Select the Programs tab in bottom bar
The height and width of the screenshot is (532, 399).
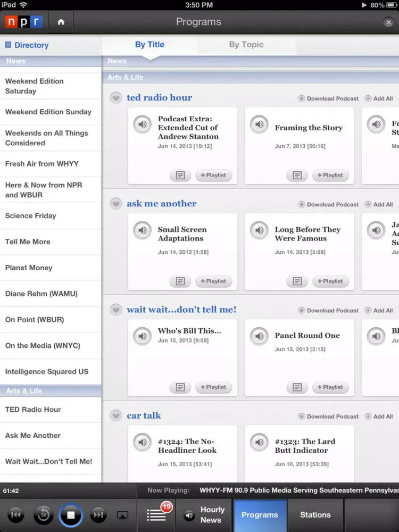[260, 515]
